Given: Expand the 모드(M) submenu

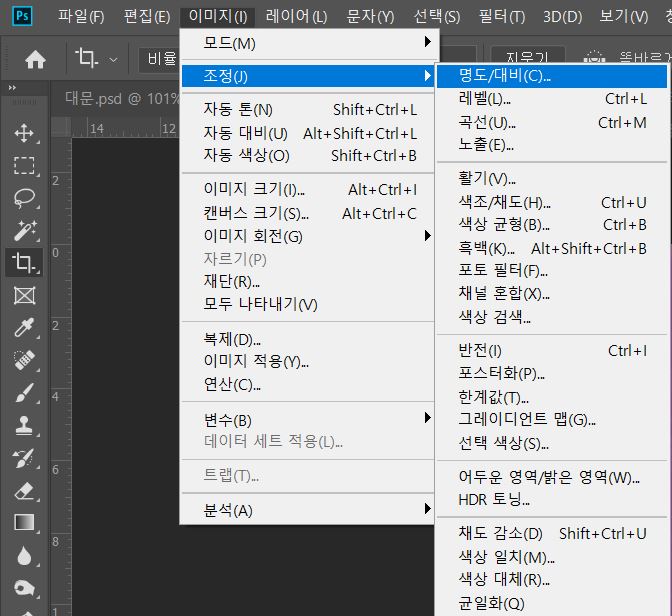Looking at the screenshot, I should point(309,43).
